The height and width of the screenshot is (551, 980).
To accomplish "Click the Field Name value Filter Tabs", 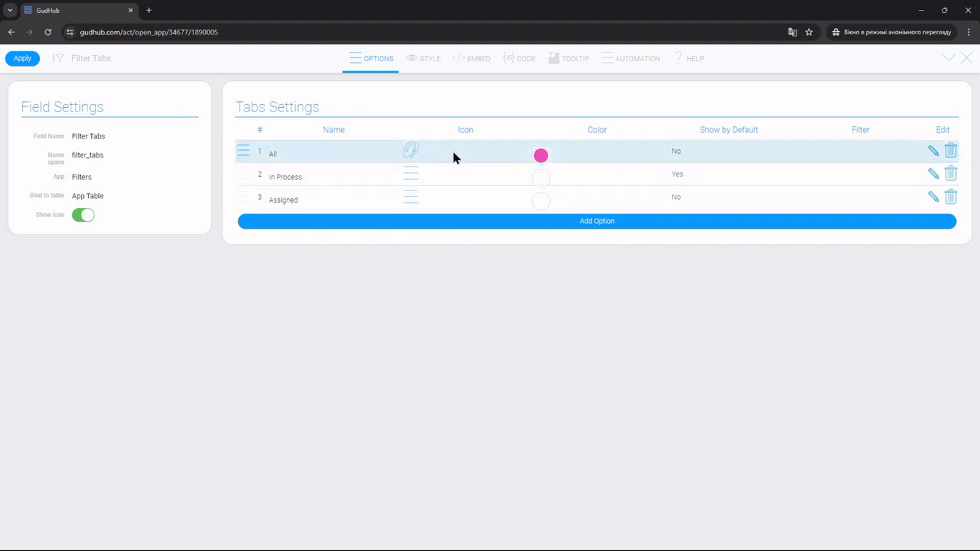I will [88, 137].
